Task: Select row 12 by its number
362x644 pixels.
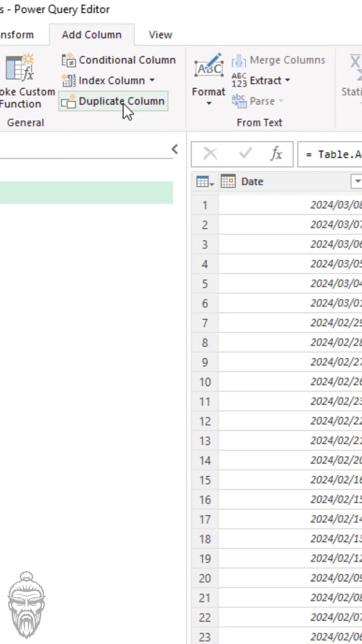Action: 205,421
